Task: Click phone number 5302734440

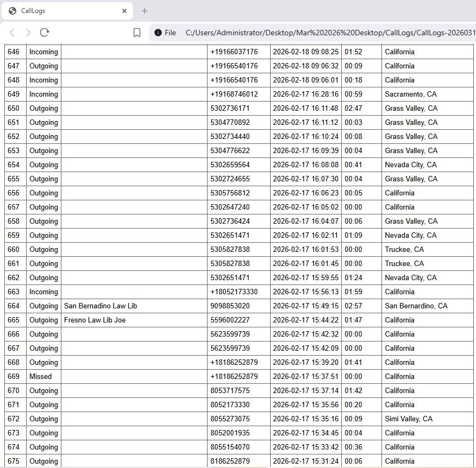Action: point(230,136)
